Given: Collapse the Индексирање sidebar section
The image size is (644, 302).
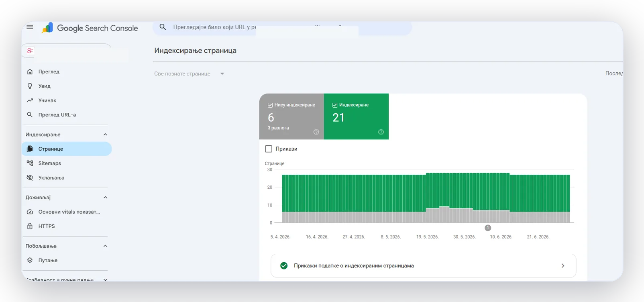Looking at the screenshot, I should coord(105,135).
